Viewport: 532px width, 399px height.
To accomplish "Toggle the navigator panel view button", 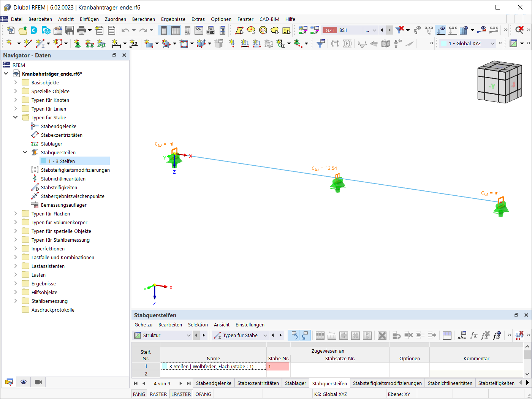I will click(164, 30).
